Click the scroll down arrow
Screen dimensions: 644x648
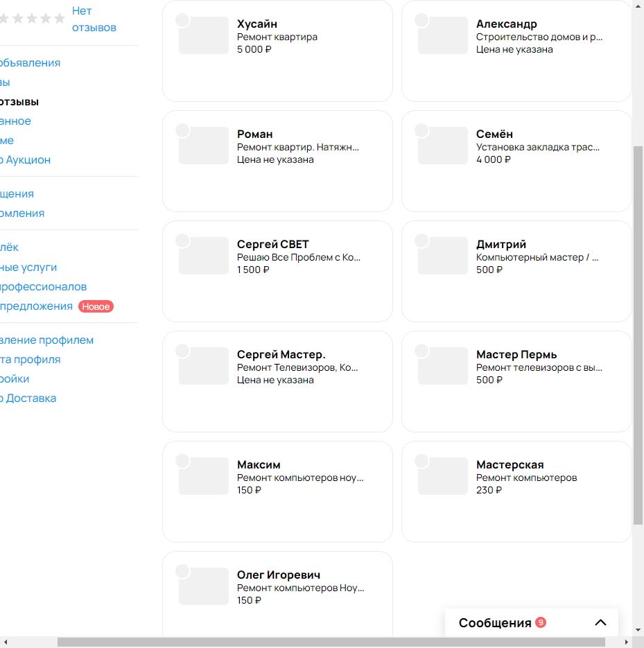(638, 630)
